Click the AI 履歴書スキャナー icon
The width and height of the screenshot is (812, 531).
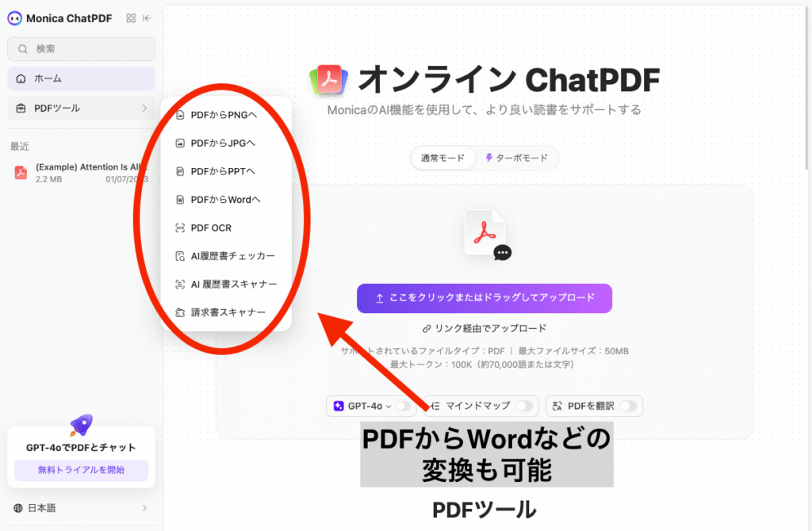(180, 285)
